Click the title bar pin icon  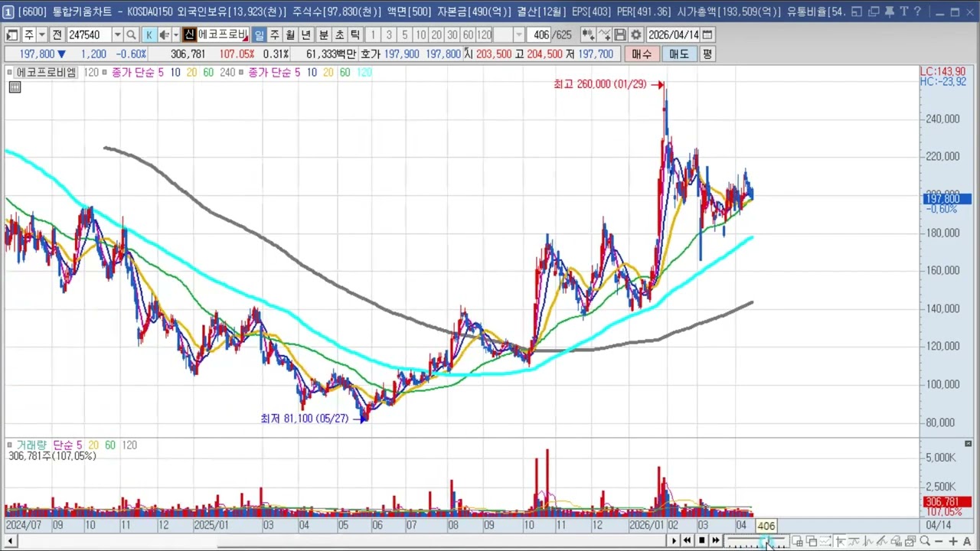[x=889, y=11]
